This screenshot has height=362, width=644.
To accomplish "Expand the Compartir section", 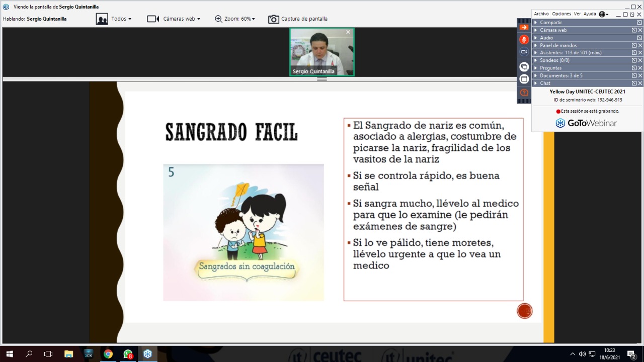I will [x=536, y=23].
